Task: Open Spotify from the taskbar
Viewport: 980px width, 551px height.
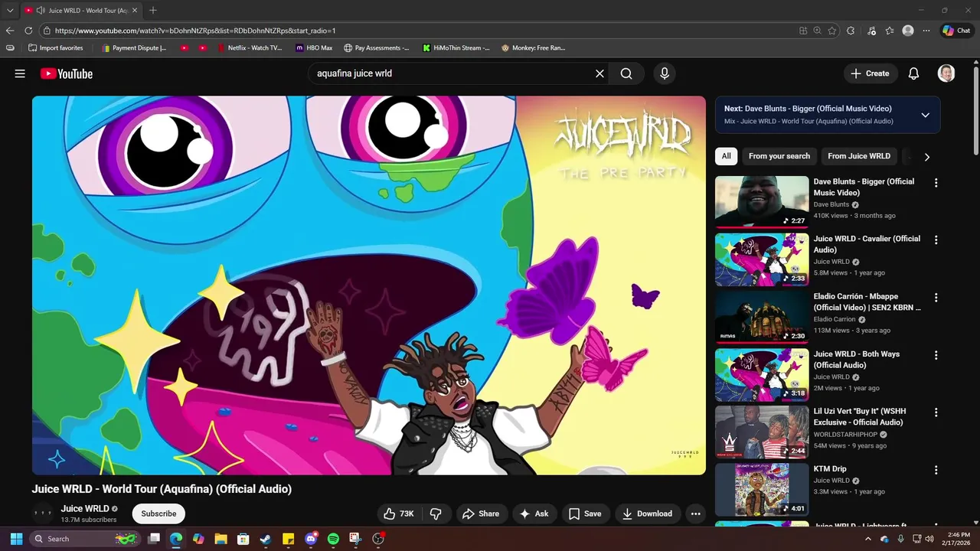Action: tap(333, 539)
